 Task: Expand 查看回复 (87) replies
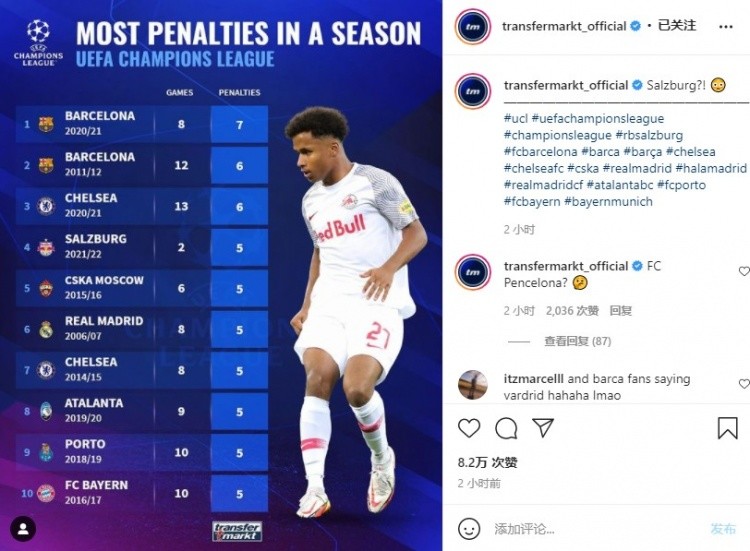(577, 341)
